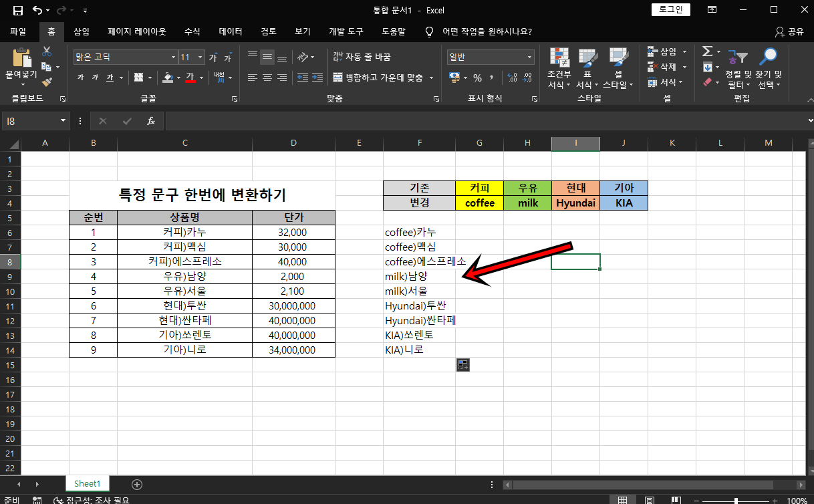Click the Fill down arrow icon
This screenshot has height=504, width=814.
click(707, 67)
